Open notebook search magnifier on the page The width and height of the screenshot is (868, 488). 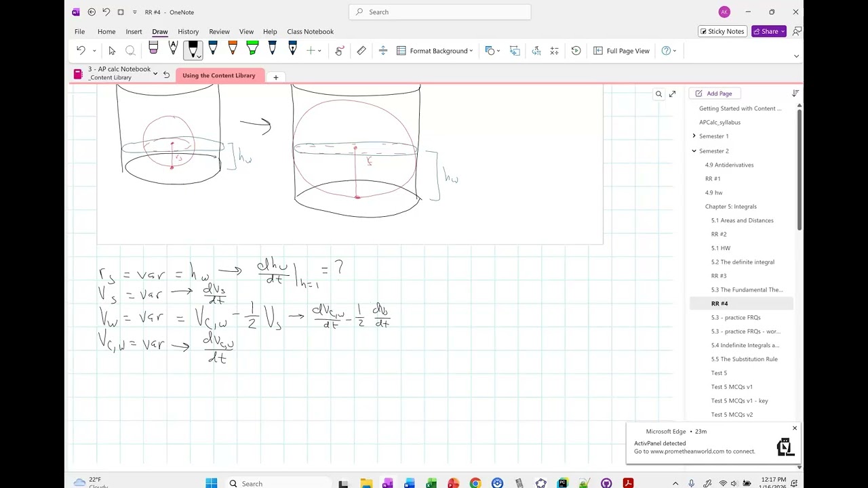(658, 94)
